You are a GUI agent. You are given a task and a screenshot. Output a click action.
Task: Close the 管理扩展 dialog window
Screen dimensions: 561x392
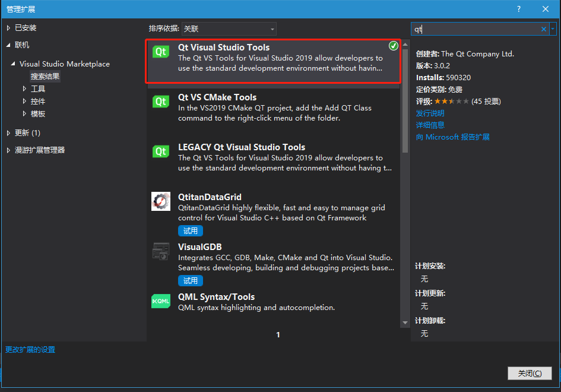point(545,9)
